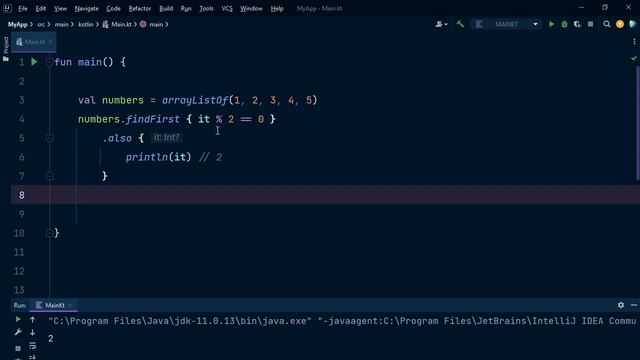Open the Tools menu

coord(206,8)
